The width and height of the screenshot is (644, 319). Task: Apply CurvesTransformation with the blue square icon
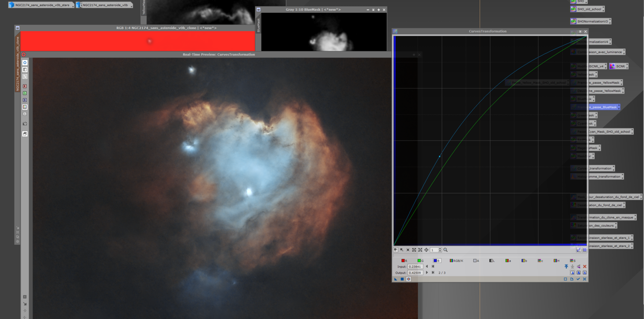tap(402, 279)
